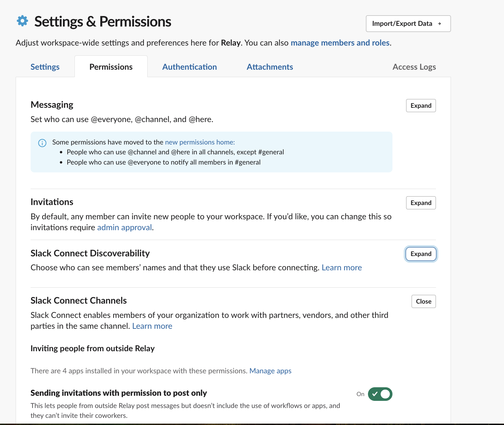Open Import/Export Data

tap(408, 23)
